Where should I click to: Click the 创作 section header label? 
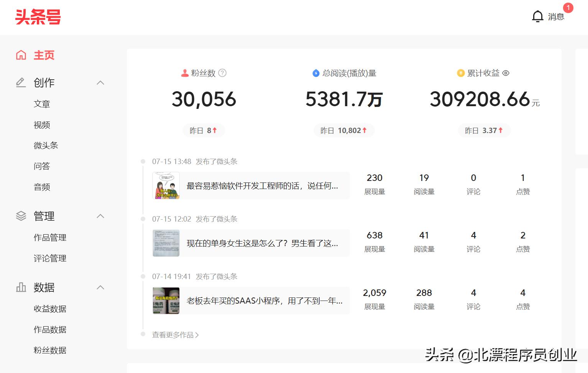click(x=44, y=82)
